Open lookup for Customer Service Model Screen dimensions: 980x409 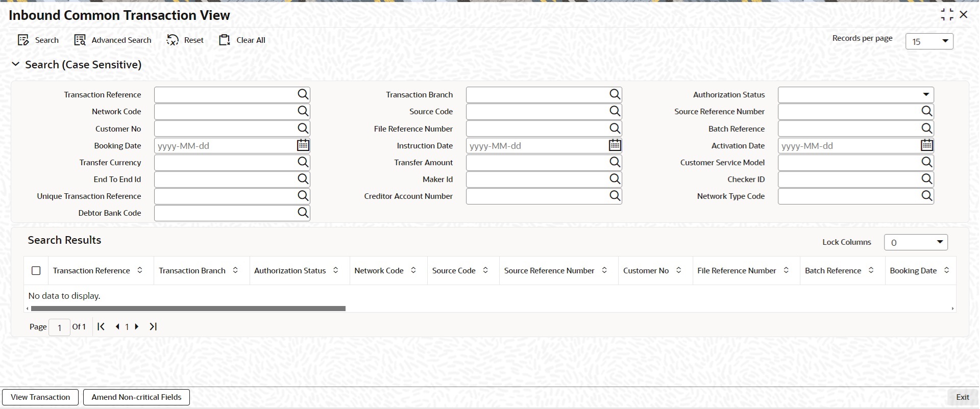click(x=927, y=162)
